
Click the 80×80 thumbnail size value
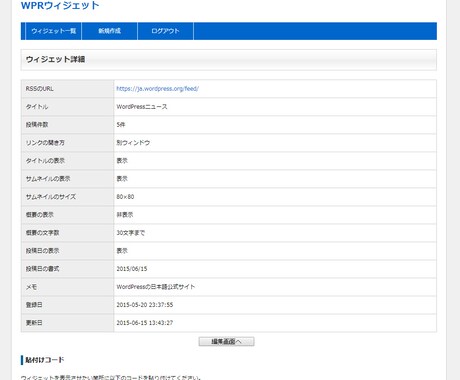tap(125, 197)
